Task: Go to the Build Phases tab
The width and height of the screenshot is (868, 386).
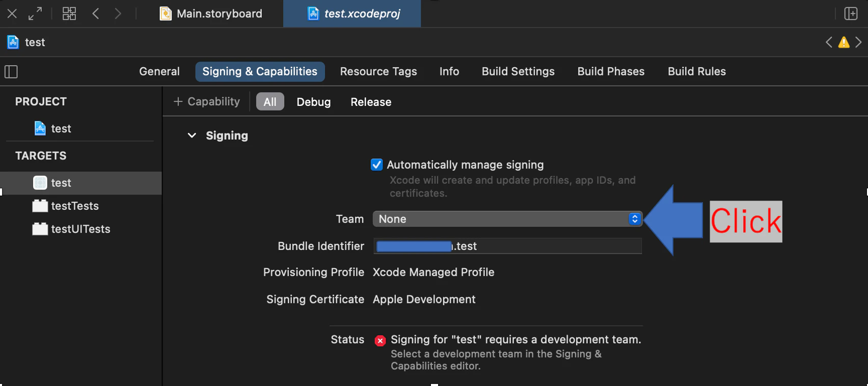Action: pyautogui.click(x=611, y=72)
